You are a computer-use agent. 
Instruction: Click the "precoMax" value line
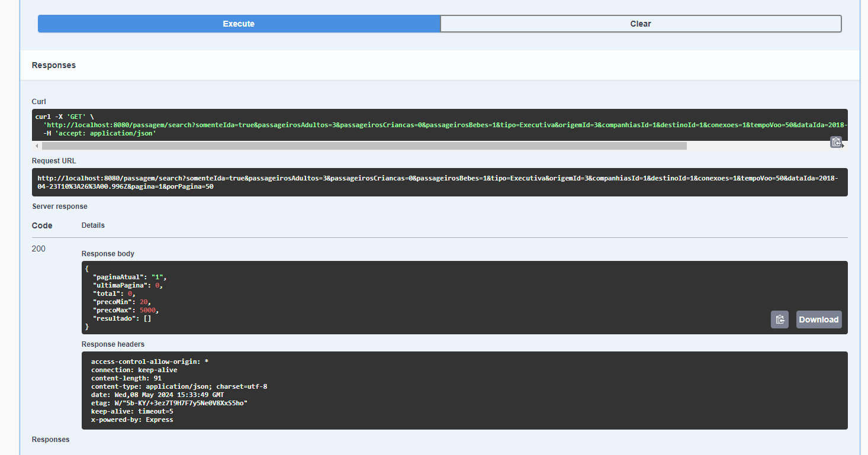coord(126,310)
